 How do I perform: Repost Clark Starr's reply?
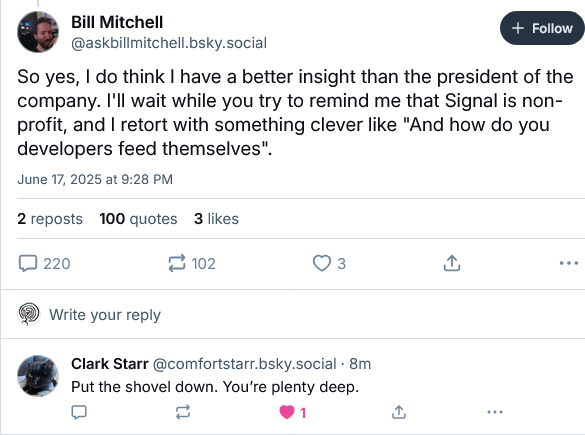pos(183,412)
